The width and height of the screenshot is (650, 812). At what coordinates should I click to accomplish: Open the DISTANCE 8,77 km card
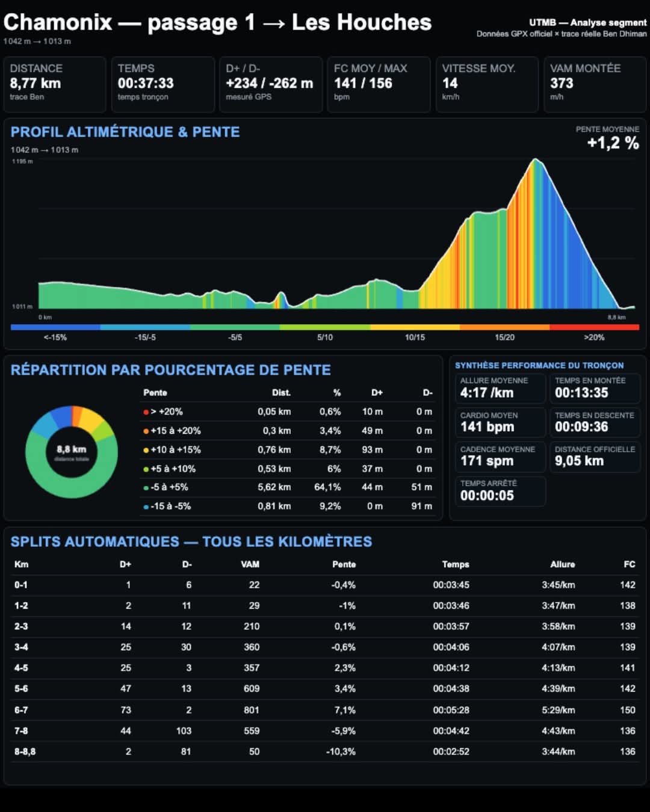coord(55,85)
